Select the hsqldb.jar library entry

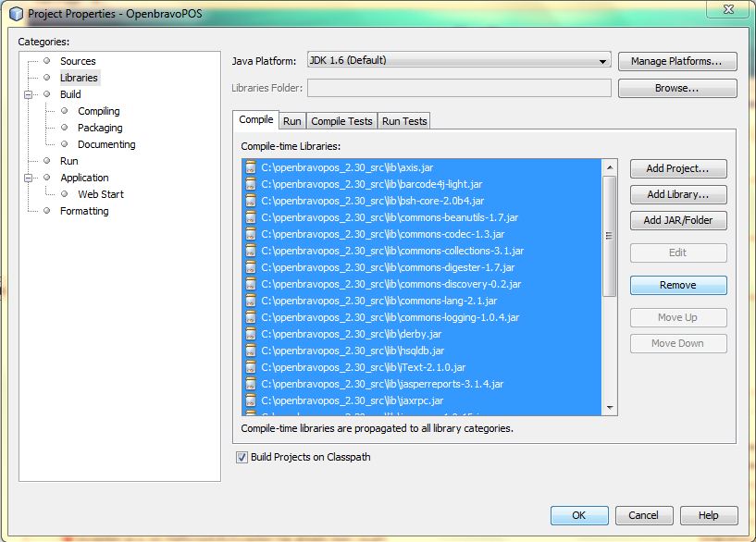pos(422,351)
